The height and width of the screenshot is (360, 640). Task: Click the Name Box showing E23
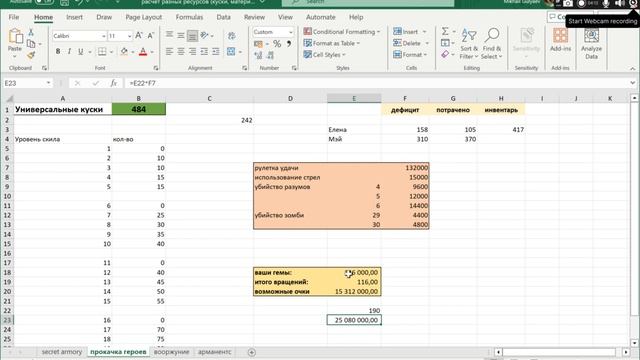click(x=27, y=83)
